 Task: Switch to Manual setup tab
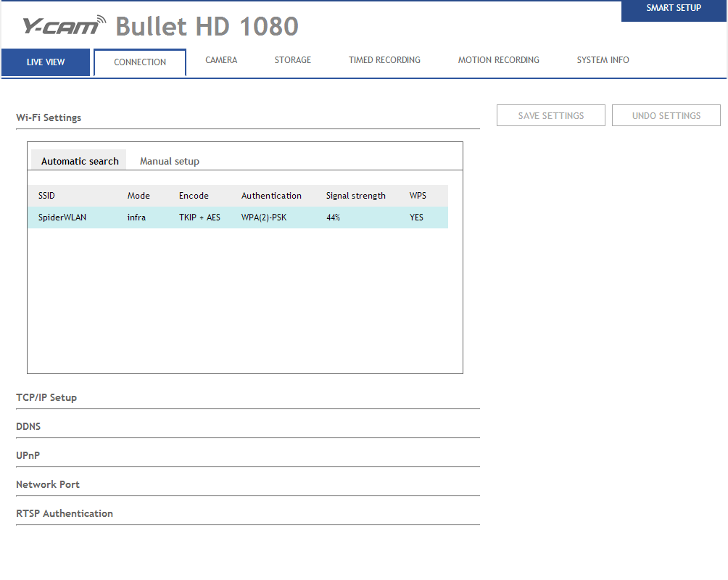pos(169,161)
